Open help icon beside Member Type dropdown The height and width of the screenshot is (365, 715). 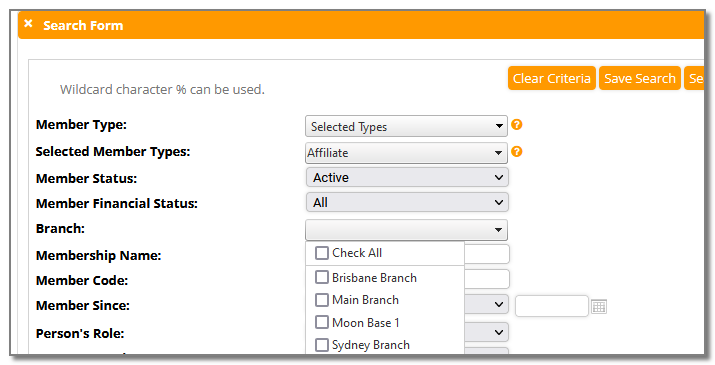click(x=517, y=125)
